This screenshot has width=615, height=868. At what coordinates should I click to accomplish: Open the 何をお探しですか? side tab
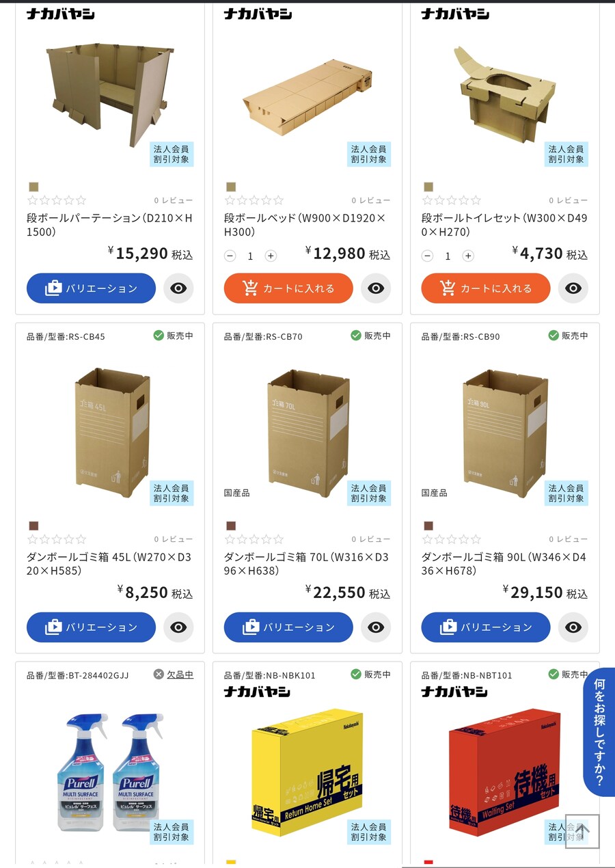[x=599, y=731]
